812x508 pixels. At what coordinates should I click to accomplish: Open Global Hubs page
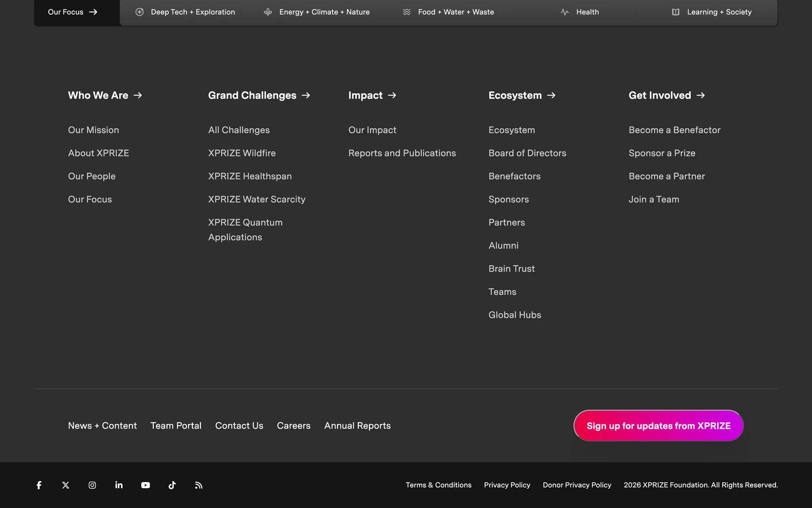click(x=515, y=315)
